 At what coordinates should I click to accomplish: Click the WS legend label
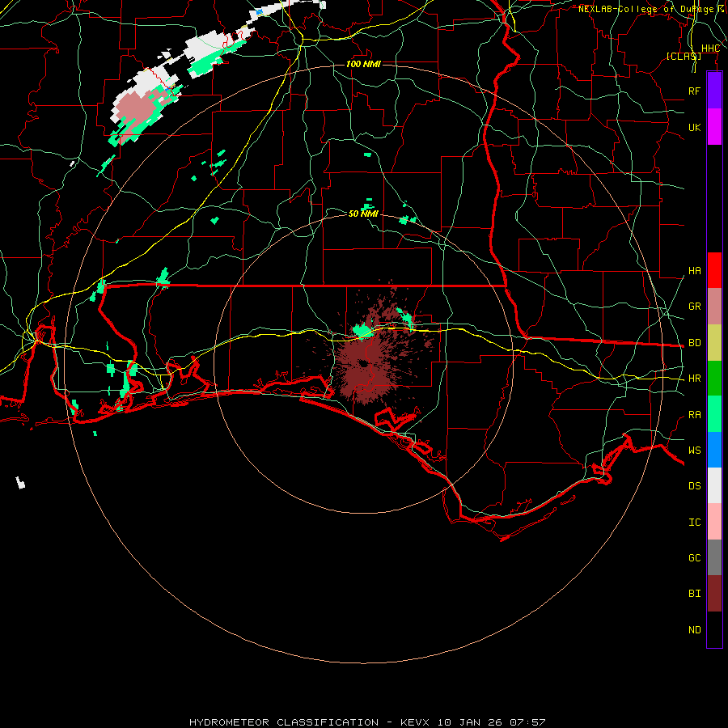pyautogui.click(x=694, y=450)
